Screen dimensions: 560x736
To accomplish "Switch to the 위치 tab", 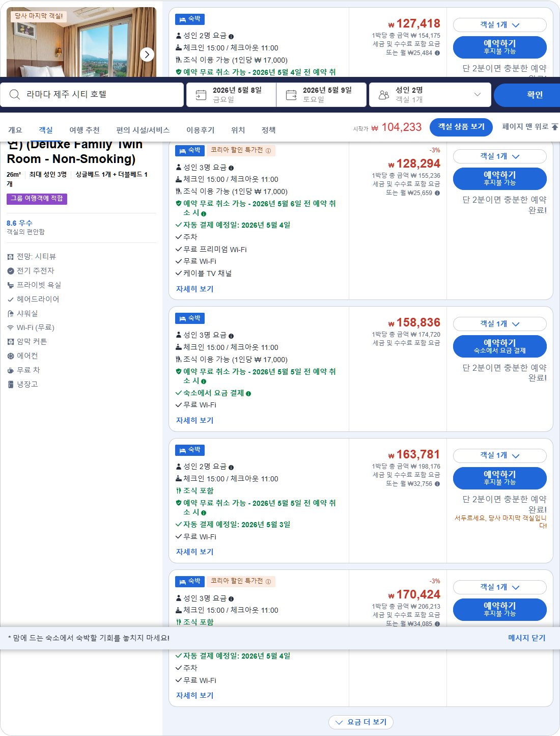I will [x=238, y=130].
